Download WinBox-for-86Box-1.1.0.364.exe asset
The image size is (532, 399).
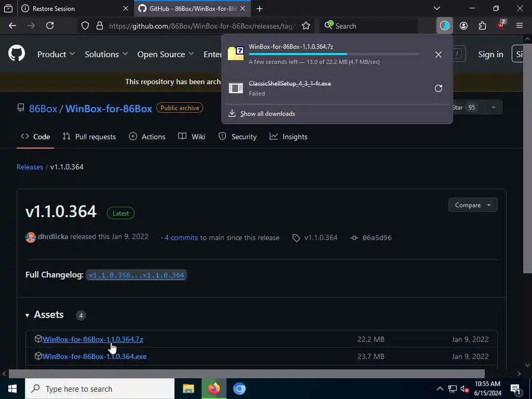coord(95,356)
